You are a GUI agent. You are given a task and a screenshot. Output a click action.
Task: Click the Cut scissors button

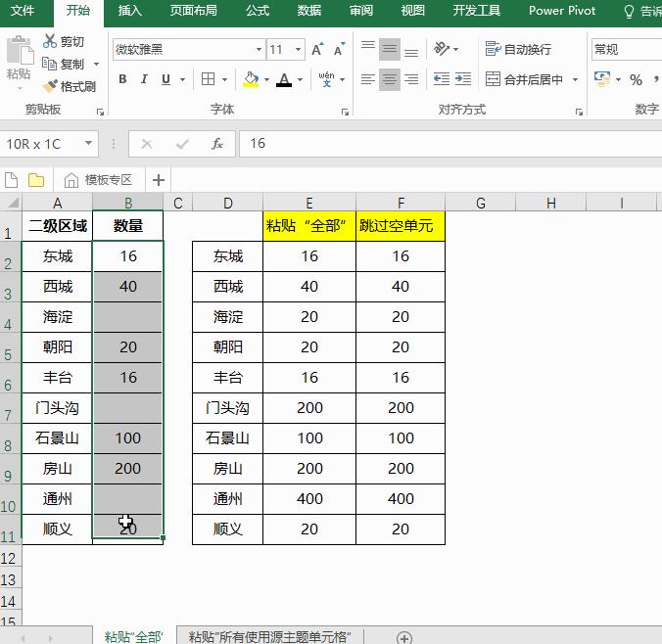click(x=64, y=41)
